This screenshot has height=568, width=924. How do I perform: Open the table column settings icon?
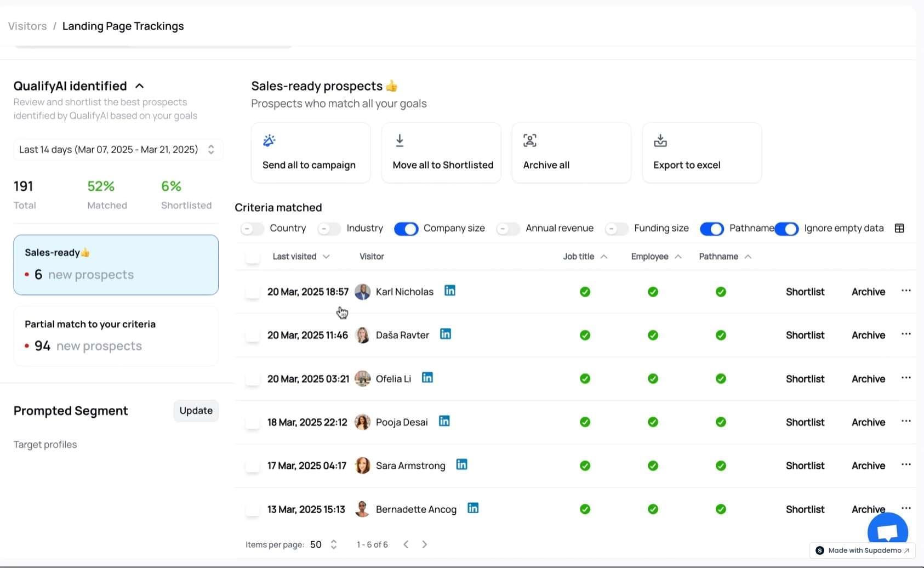[899, 228]
